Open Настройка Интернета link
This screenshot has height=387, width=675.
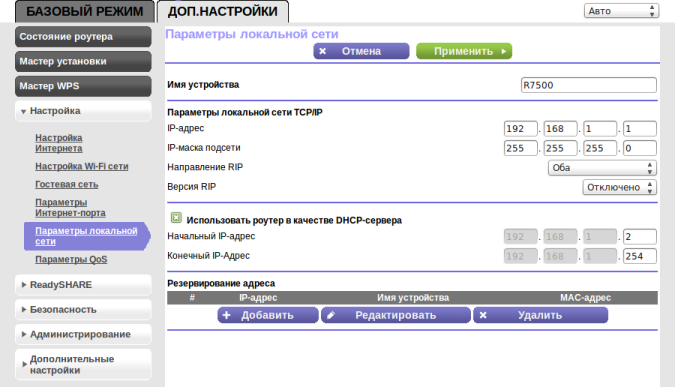tap(59, 143)
